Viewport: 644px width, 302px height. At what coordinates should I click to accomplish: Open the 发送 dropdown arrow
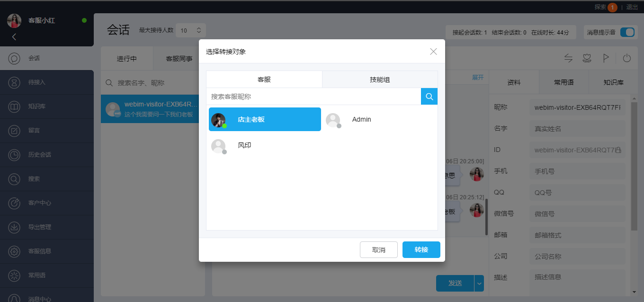(x=479, y=283)
